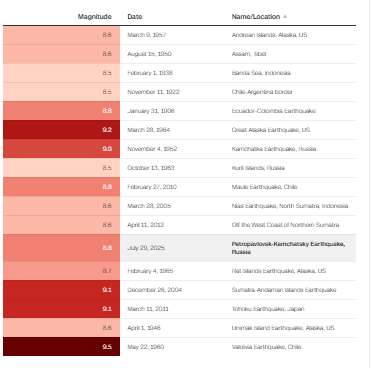
Task: Select the March 9, 1957 date cell
Action: 147,35
